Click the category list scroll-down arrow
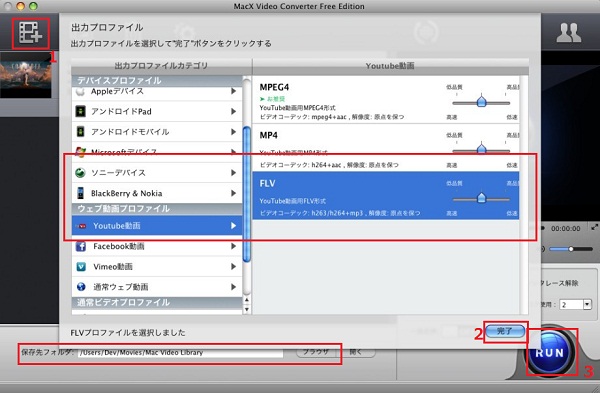 (247, 309)
